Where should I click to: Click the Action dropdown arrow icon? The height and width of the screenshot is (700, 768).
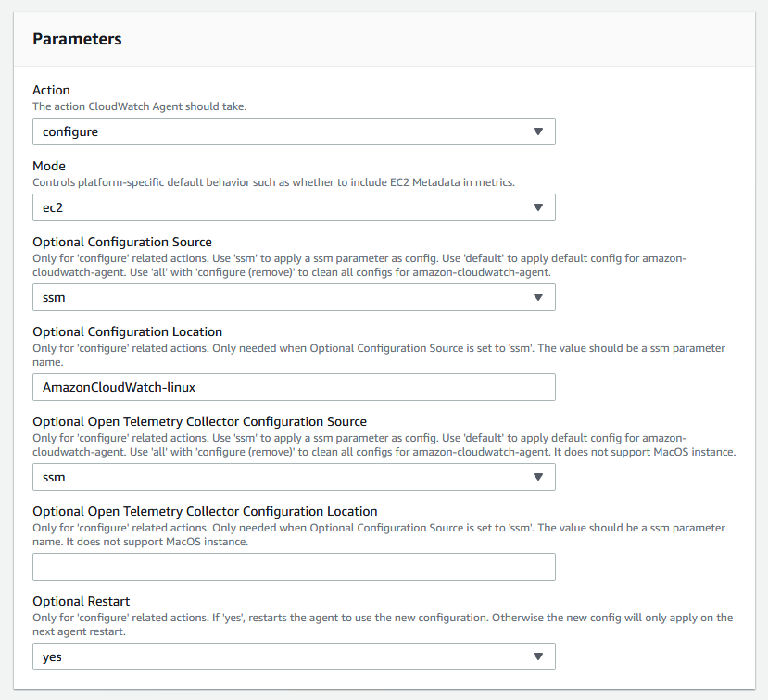tap(538, 131)
